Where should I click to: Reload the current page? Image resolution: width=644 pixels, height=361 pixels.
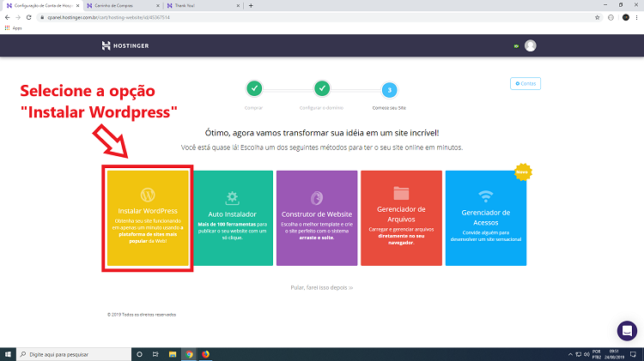pyautogui.click(x=28, y=17)
